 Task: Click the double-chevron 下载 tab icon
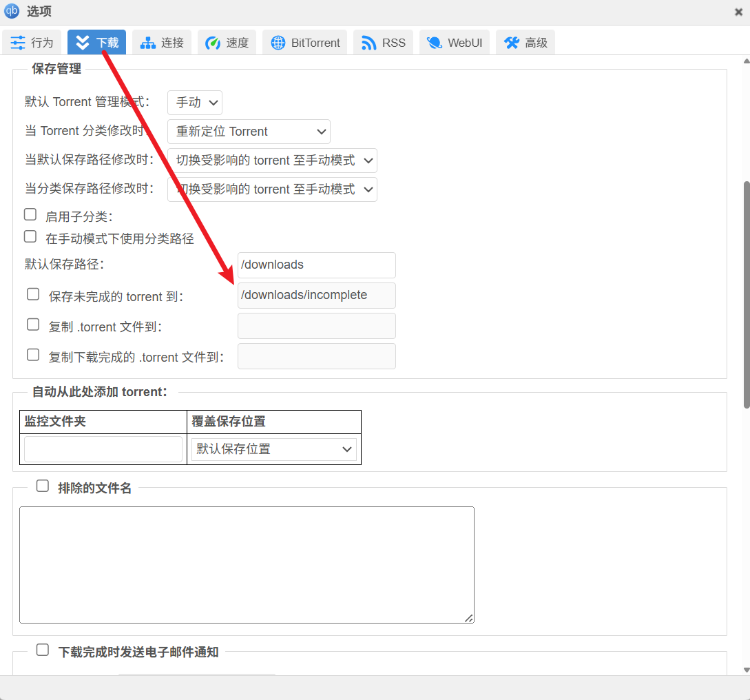click(83, 43)
